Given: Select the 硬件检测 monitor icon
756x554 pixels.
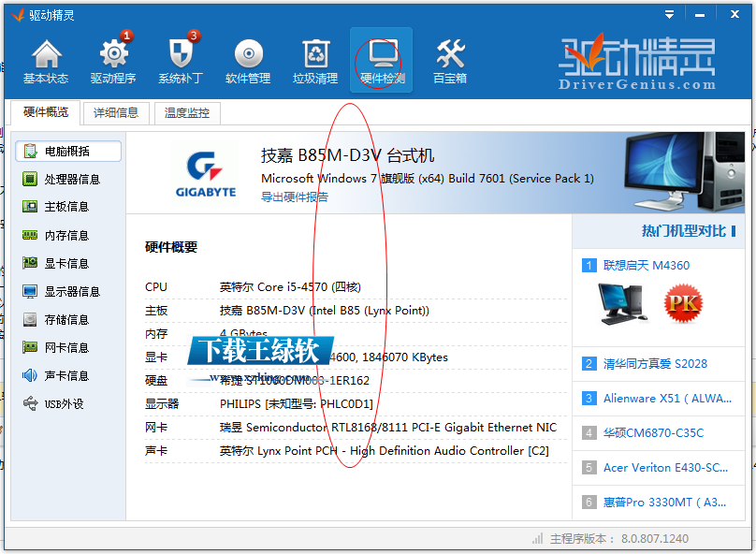Looking at the screenshot, I should (382, 60).
